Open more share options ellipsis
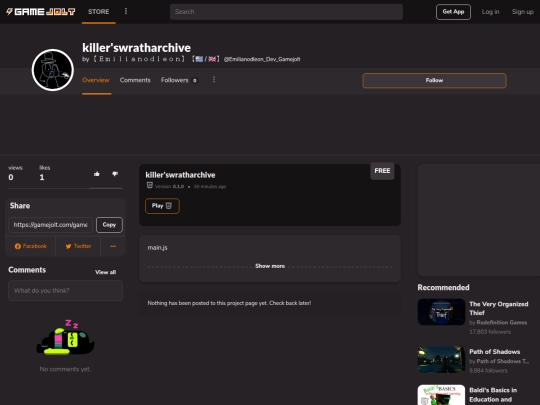 click(x=113, y=246)
